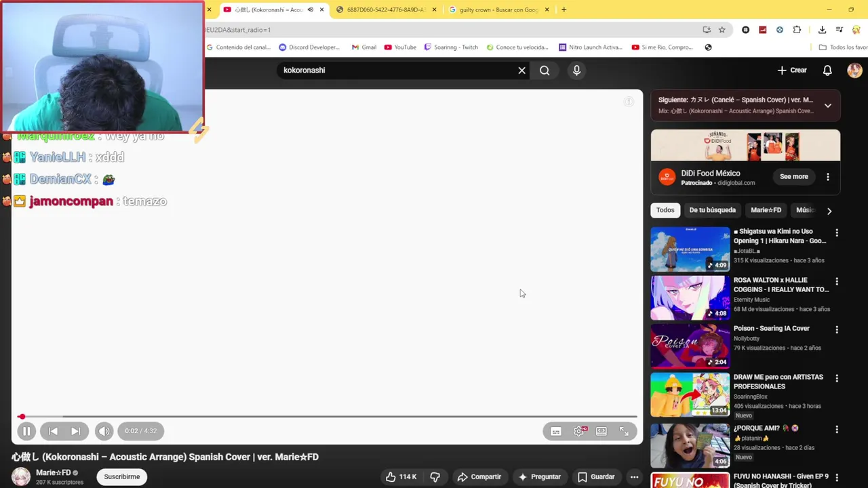Open menu for FUYU NO HANASHI video
The image size is (868, 488).
click(837, 478)
